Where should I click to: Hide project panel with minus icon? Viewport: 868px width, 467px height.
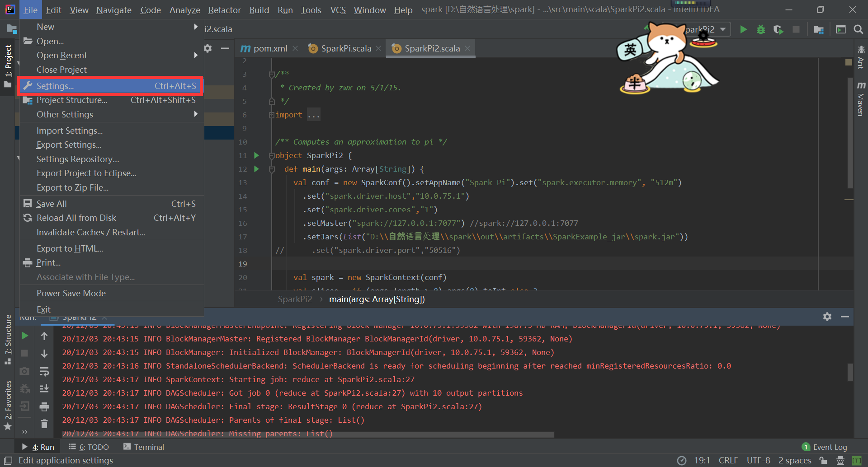(225, 48)
